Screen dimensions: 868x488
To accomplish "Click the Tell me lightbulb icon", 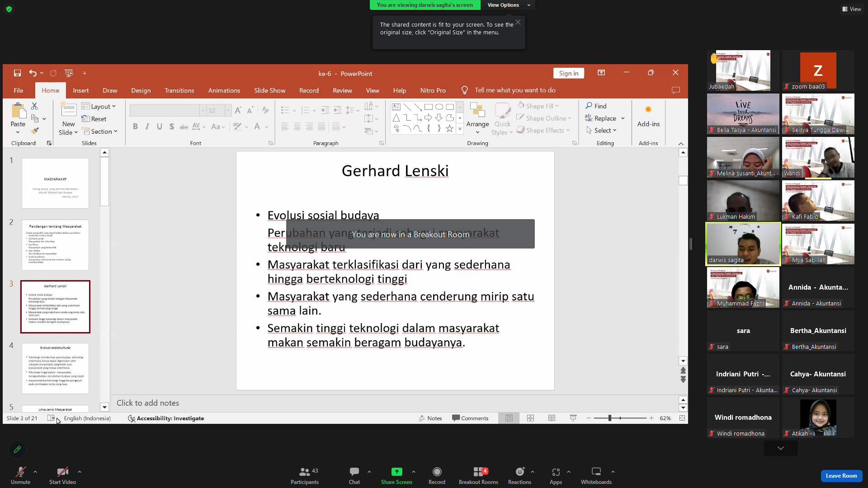I will point(464,90).
